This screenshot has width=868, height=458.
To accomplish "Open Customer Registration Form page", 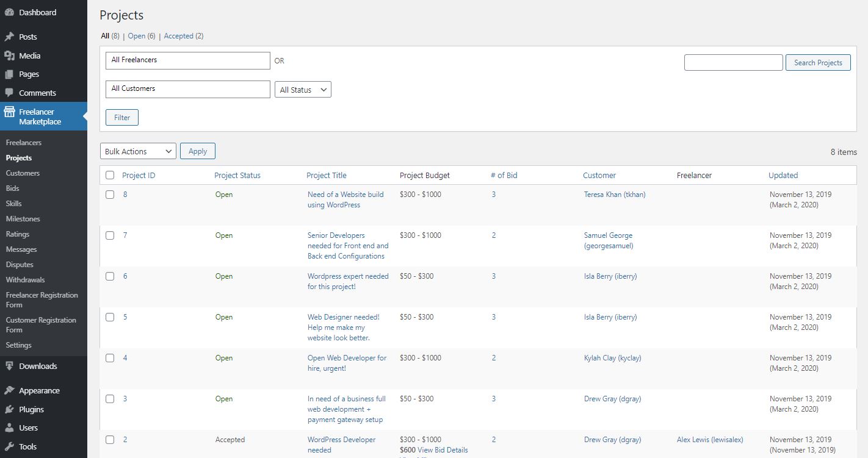I will tap(41, 325).
